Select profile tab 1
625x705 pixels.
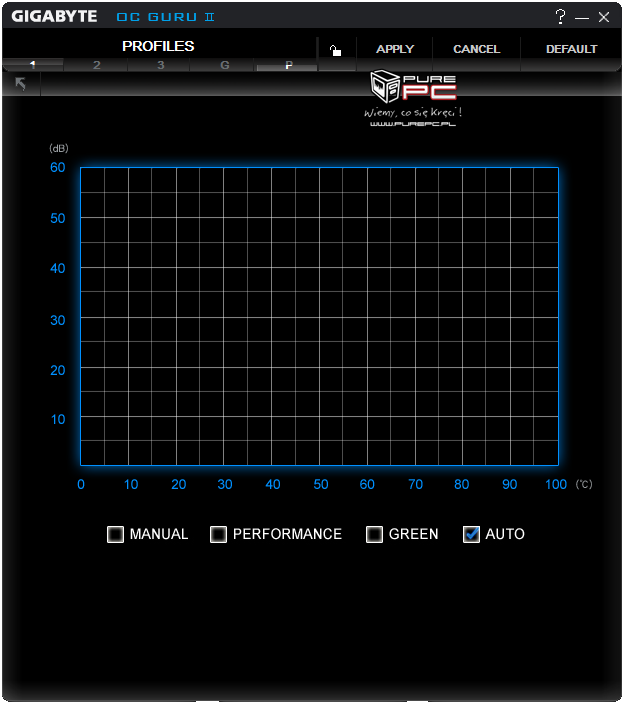click(x=33, y=65)
